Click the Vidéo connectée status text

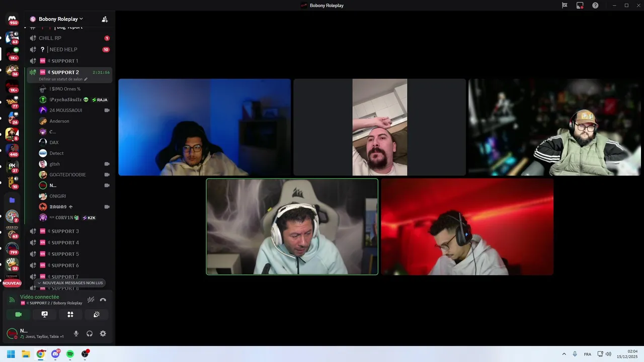pyautogui.click(x=39, y=297)
